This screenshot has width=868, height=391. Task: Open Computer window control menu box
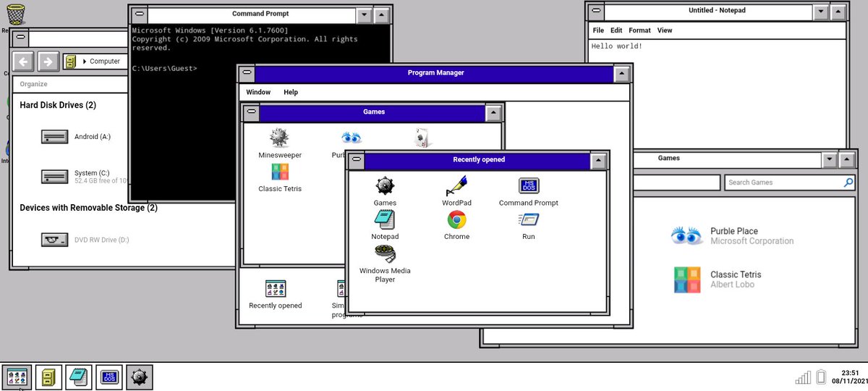20,38
